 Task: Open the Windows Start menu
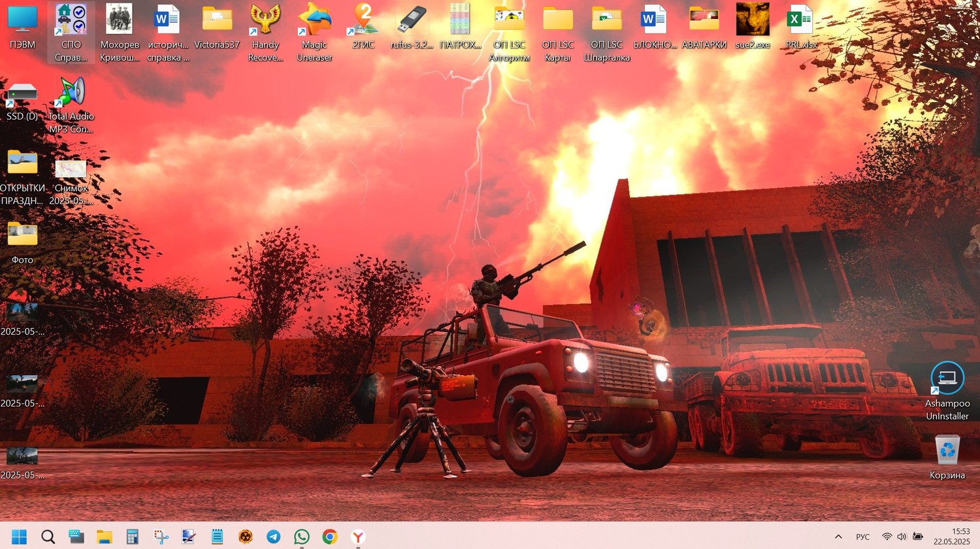[20, 537]
